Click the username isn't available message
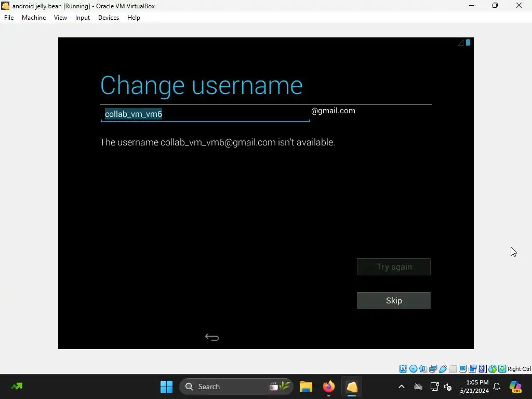The height and width of the screenshot is (399, 532). tap(217, 142)
